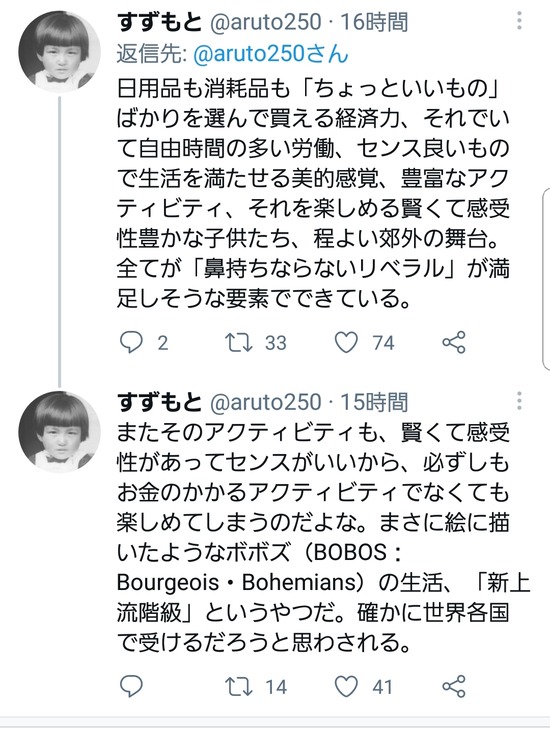Viewport: 550px width, 729px height.
Task: Open すずもと display name in second tweet
Action: [159, 403]
